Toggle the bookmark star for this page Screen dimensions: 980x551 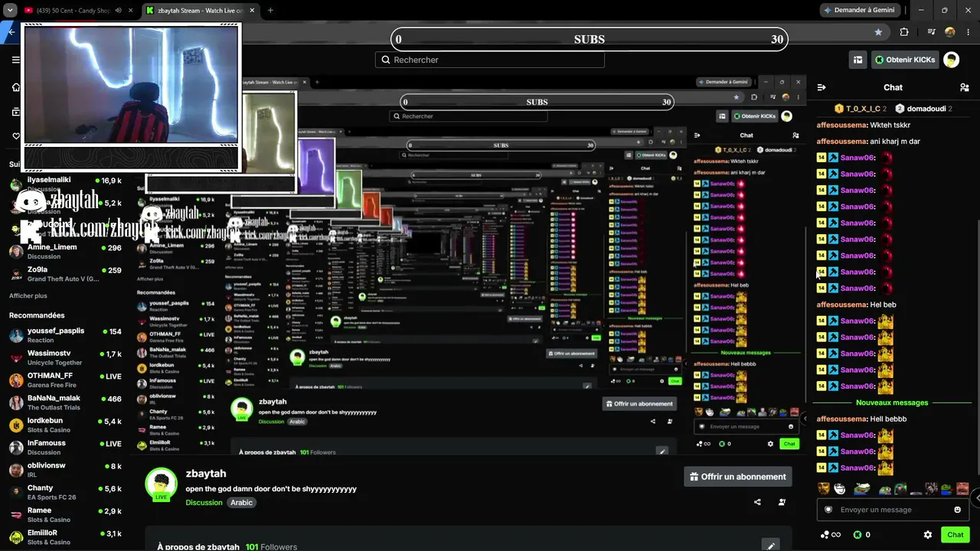click(x=878, y=32)
